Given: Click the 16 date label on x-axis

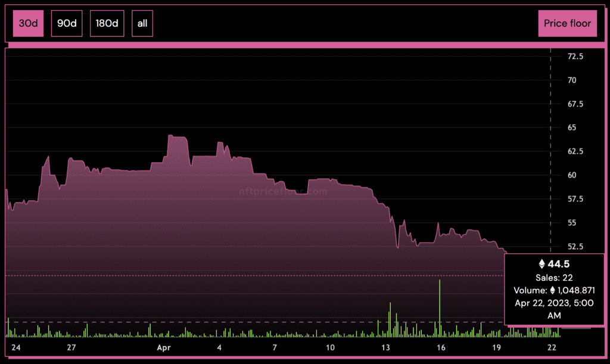Looking at the screenshot, I should click(x=441, y=347).
